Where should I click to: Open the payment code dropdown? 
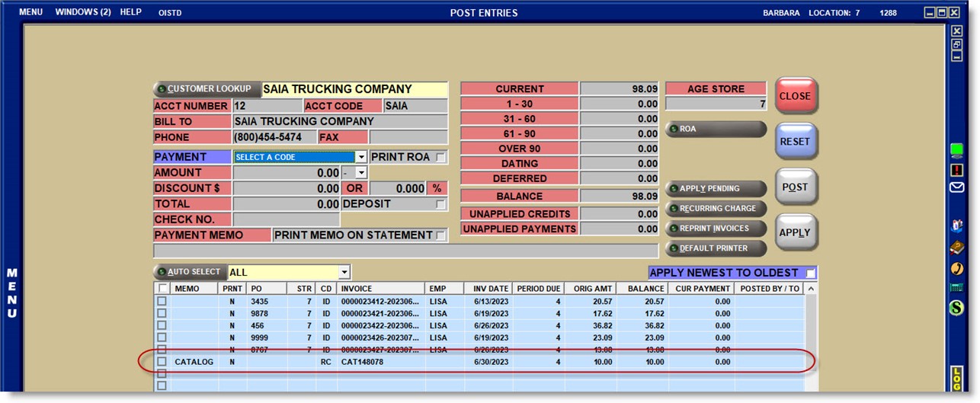(x=361, y=158)
